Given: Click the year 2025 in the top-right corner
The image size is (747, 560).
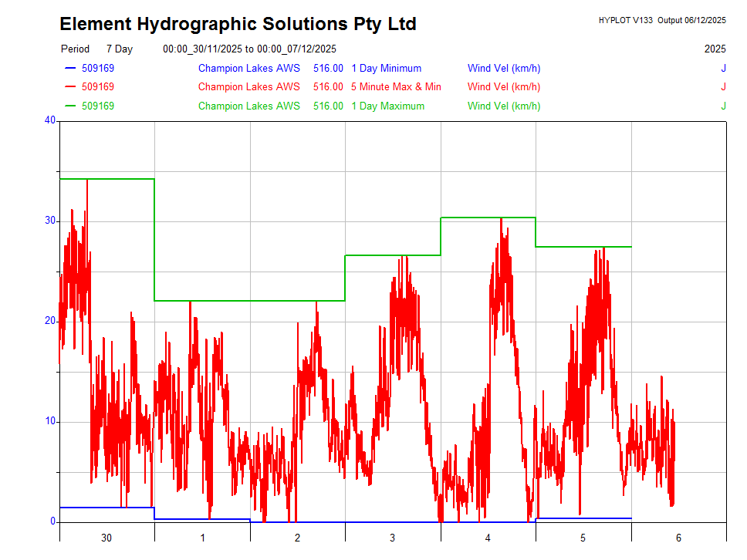Looking at the screenshot, I should [x=715, y=49].
